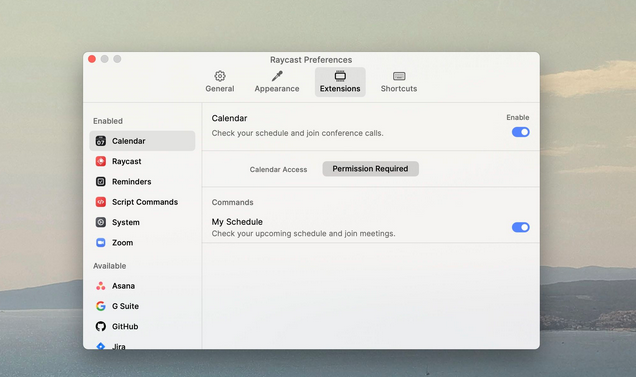Select the Raycast extension icon
This screenshot has width=636, height=377.
[101, 161]
